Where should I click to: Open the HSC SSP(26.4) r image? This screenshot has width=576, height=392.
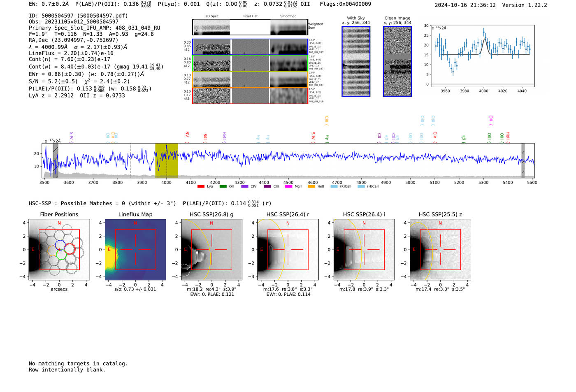tap(288, 249)
